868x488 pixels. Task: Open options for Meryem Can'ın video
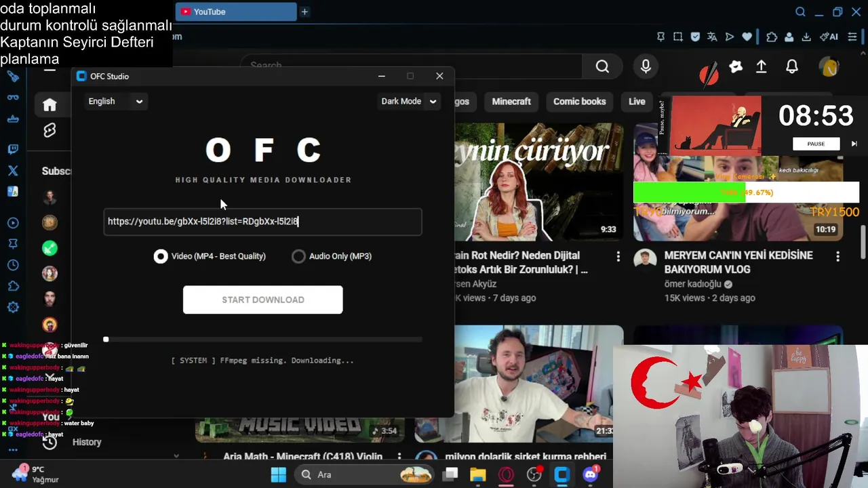[x=837, y=257]
